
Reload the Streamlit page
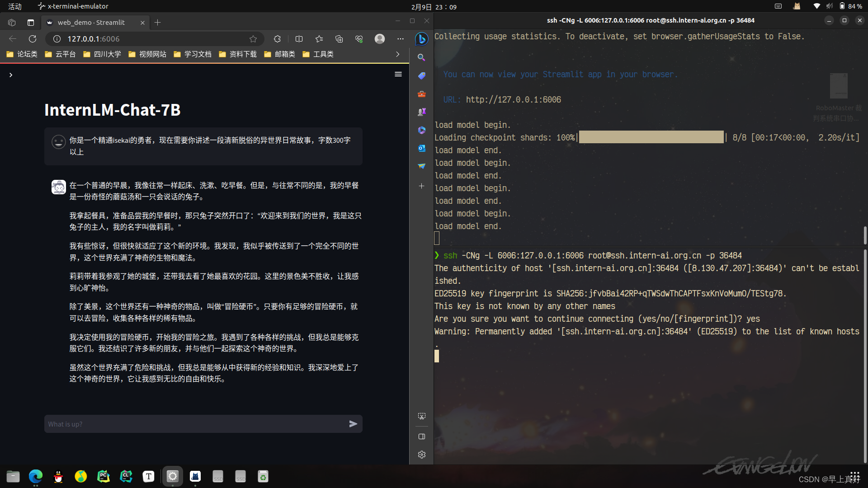click(33, 39)
